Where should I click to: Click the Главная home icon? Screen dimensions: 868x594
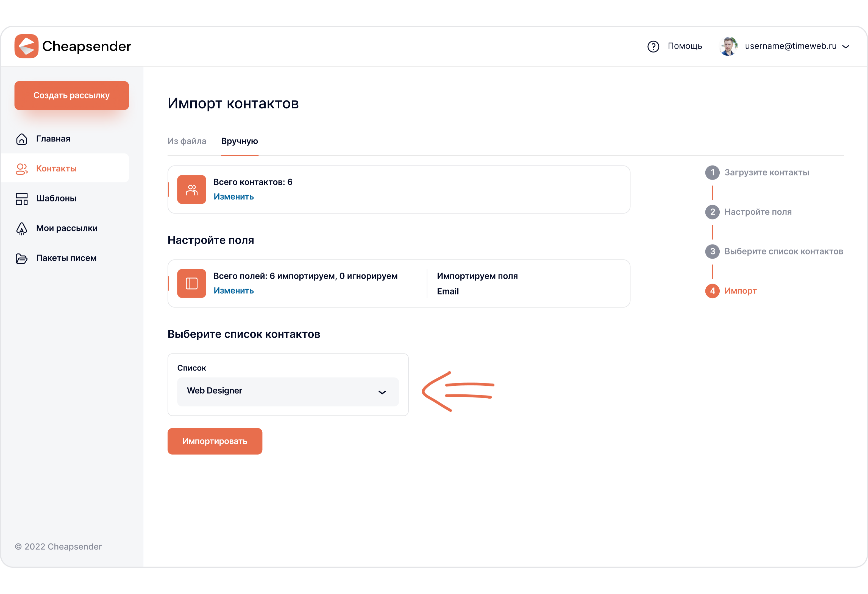(22, 139)
